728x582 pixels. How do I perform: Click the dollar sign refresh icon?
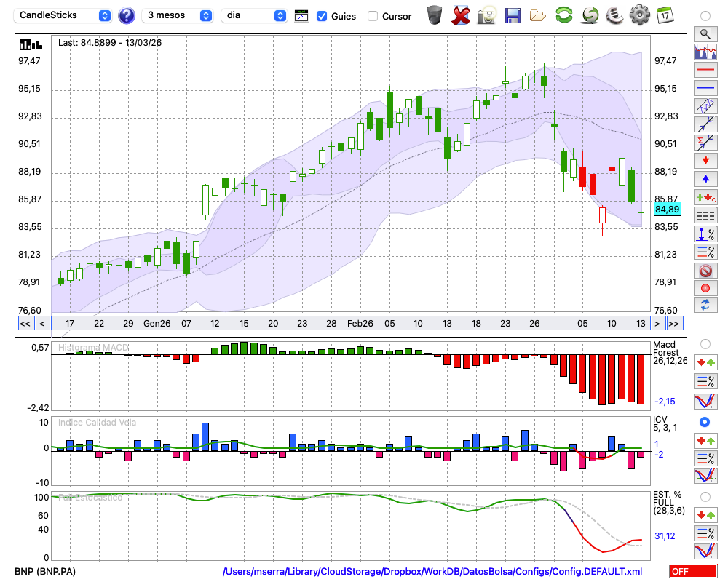(590, 15)
